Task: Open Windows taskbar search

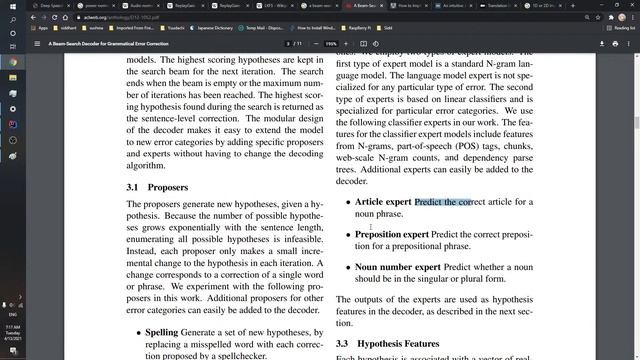Action: click(x=13, y=20)
